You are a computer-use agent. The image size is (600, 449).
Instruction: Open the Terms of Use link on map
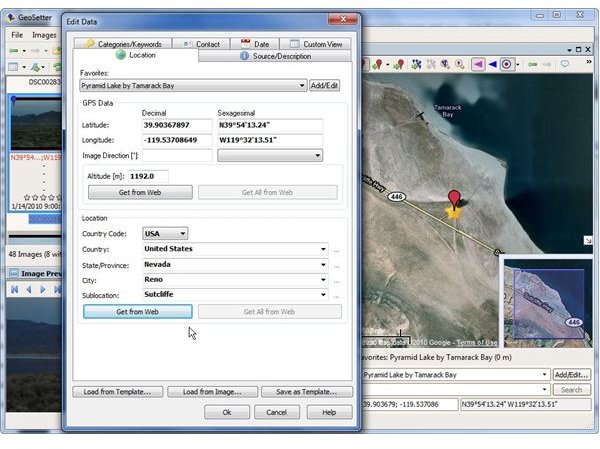[477, 342]
